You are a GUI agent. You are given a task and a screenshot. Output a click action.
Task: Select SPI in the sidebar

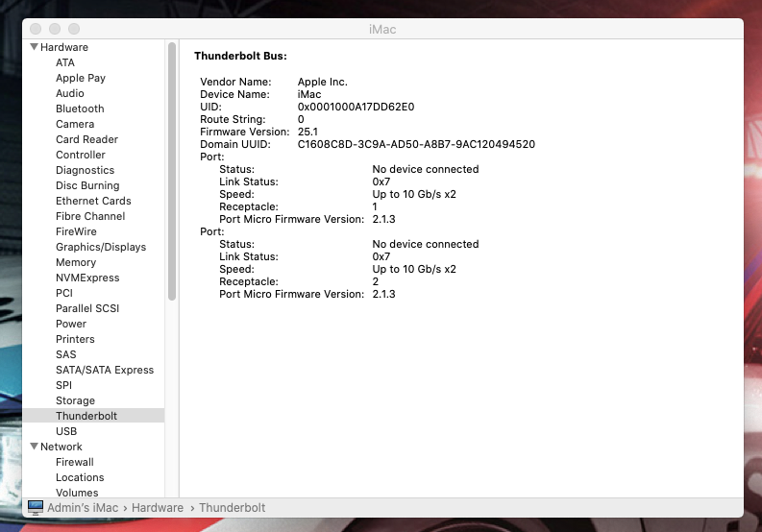(x=63, y=385)
